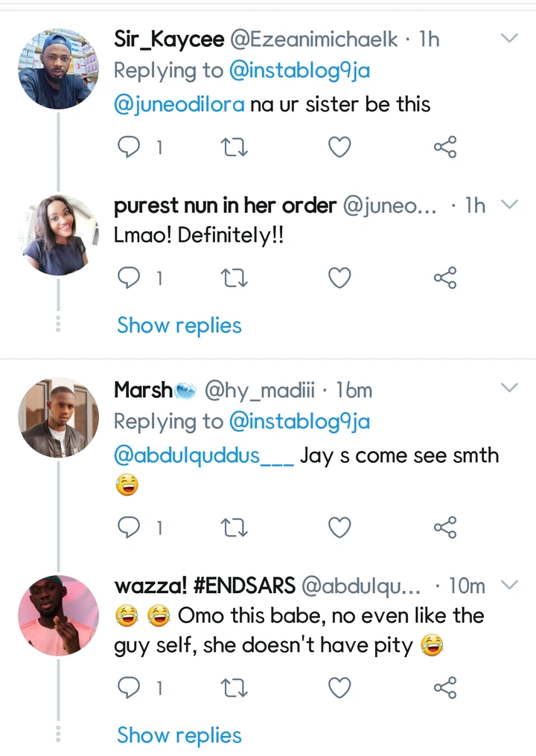Screen dimensions: 536x756
Task: Open Marsh's profile picture
Action: coord(58,417)
